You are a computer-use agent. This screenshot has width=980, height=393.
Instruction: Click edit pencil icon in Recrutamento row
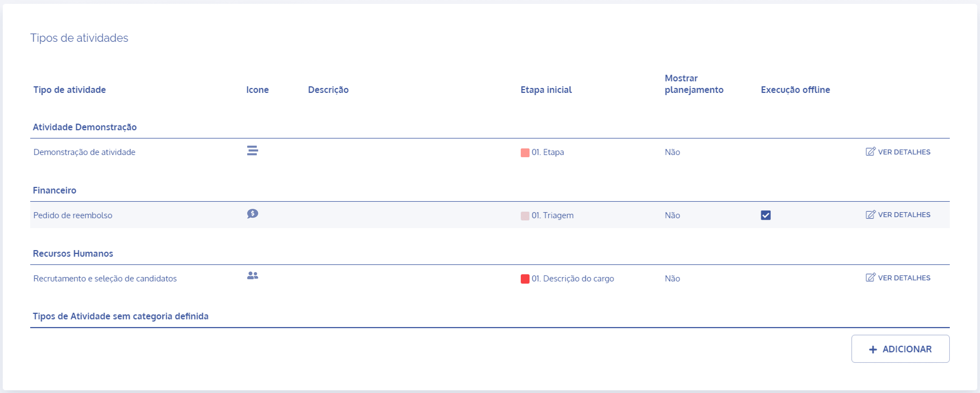point(870,278)
